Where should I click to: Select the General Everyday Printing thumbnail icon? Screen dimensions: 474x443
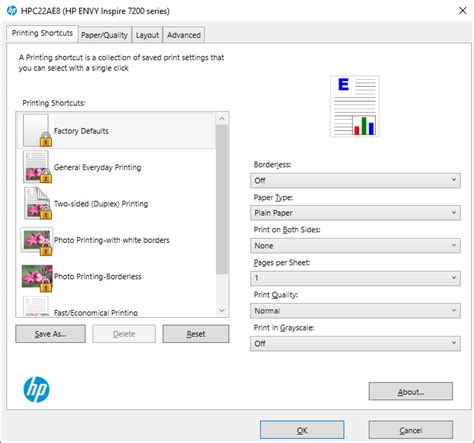[37, 167]
